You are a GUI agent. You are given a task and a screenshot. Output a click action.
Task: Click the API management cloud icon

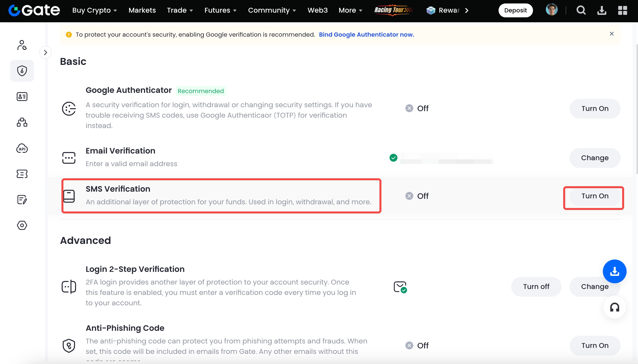click(x=22, y=148)
